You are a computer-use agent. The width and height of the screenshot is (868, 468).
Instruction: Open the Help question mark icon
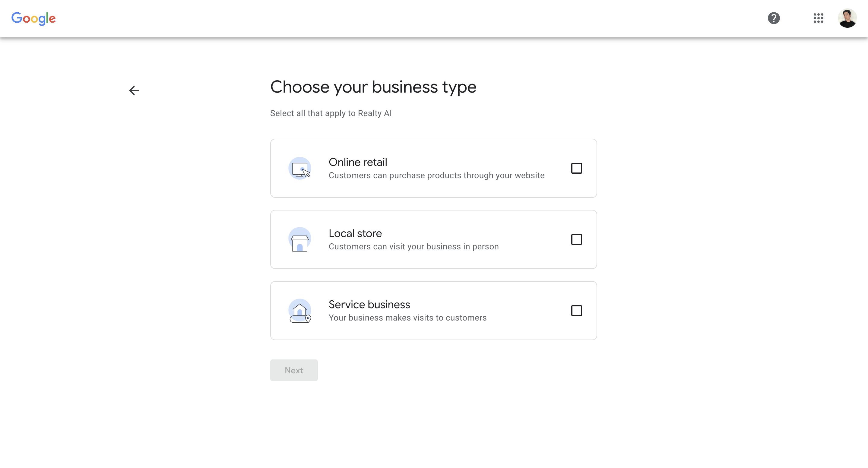tap(774, 18)
